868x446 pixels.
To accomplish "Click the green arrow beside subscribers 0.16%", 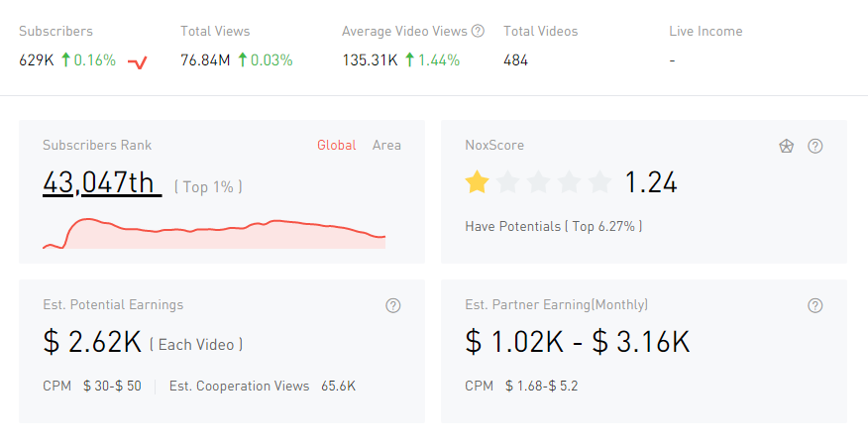I will [x=66, y=60].
